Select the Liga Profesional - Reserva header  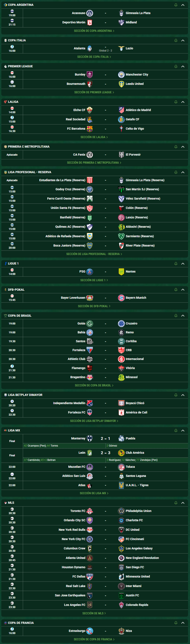pos(29,172)
